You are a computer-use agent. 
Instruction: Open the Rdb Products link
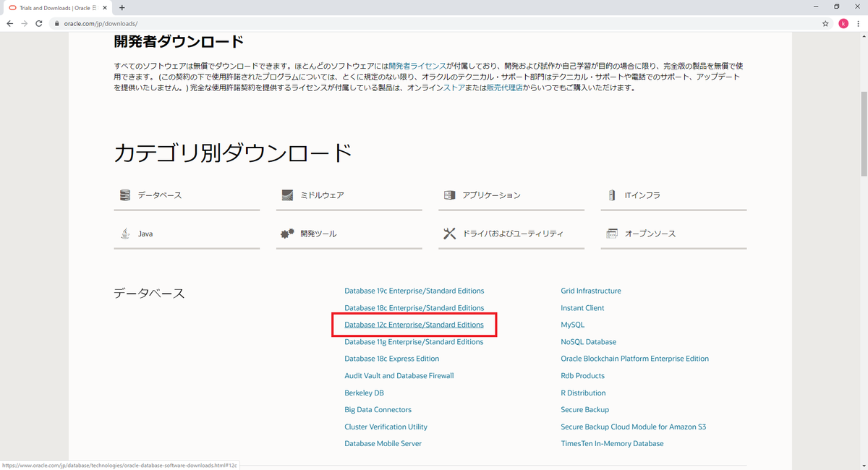click(582, 376)
